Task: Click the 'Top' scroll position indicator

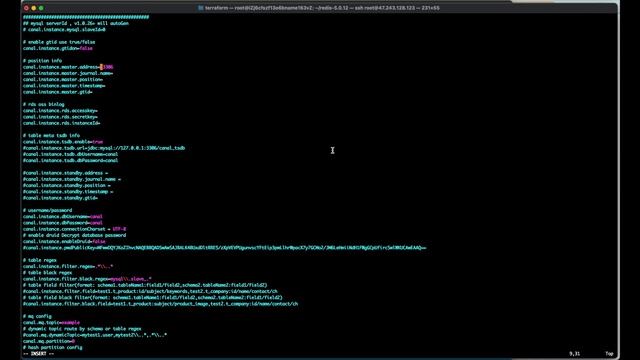Action: (x=609, y=353)
